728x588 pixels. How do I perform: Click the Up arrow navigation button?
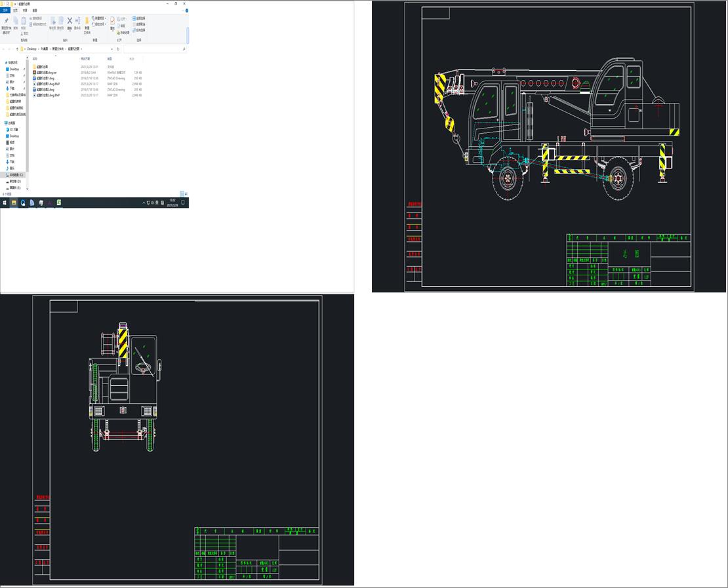(17, 49)
